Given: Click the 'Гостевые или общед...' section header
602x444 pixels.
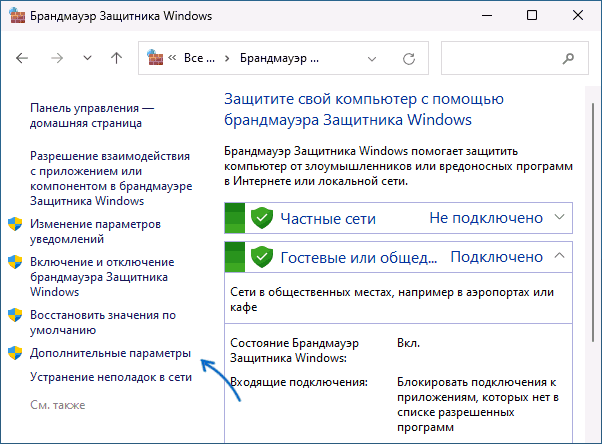Looking at the screenshot, I should tap(359, 258).
